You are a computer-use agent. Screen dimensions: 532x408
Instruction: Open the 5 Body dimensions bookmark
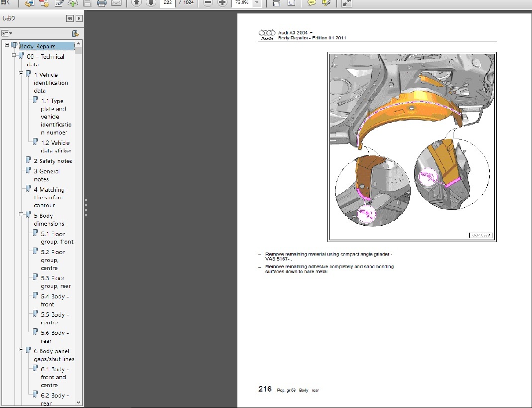pos(49,220)
